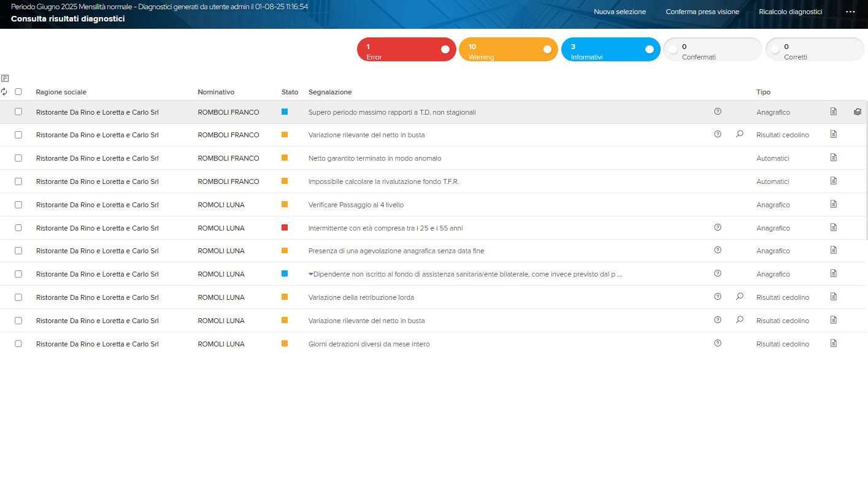Toggle the orange Warning filter
This screenshot has height=504, width=868.
click(509, 50)
